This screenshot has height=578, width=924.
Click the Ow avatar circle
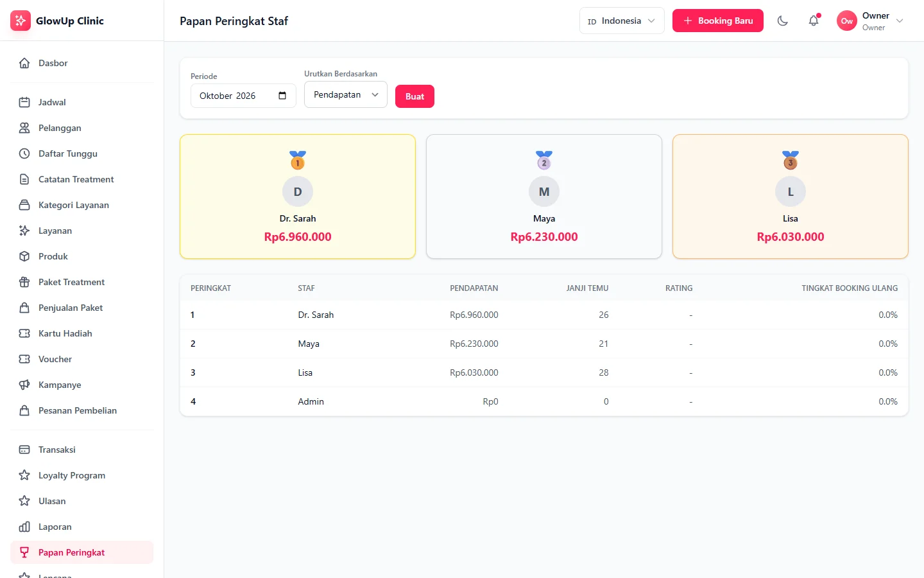click(847, 21)
